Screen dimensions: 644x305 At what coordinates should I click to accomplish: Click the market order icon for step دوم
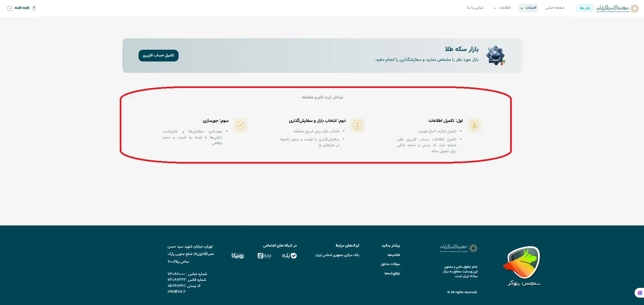357,125
